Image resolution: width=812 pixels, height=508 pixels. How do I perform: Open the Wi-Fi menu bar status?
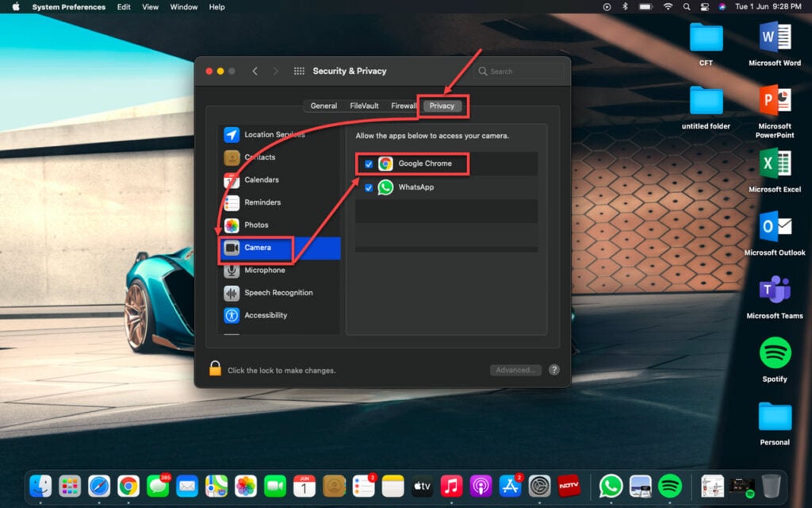click(668, 6)
